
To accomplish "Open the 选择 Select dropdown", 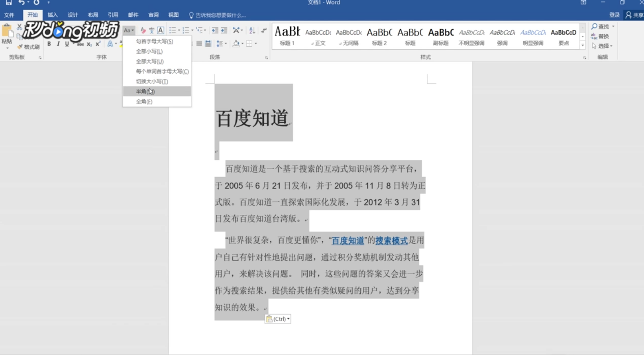I will pyautogui.click(x=602, y=46).
